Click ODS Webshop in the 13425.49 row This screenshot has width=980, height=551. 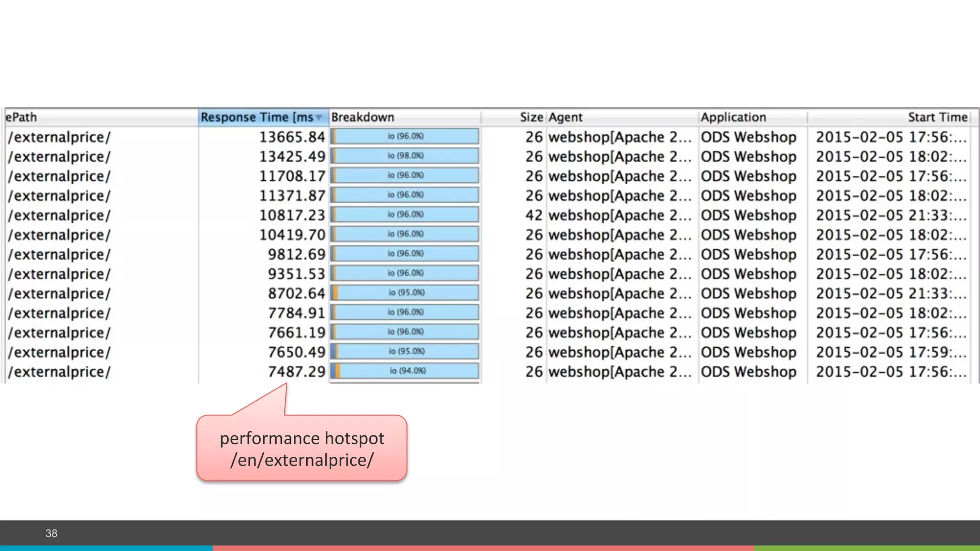pos(749,156)
